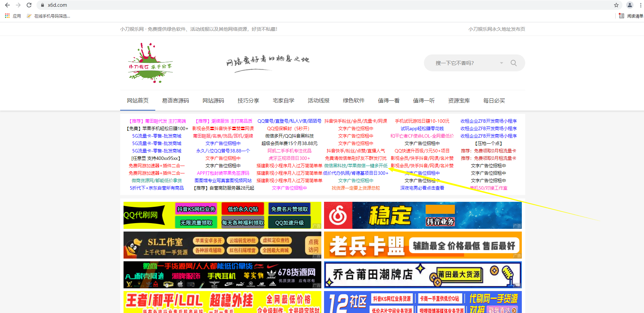Screen dimensions: 644x313
Task: Click the 小刀娱乐网永久地址发布页 link
Action: pos(496,29)
